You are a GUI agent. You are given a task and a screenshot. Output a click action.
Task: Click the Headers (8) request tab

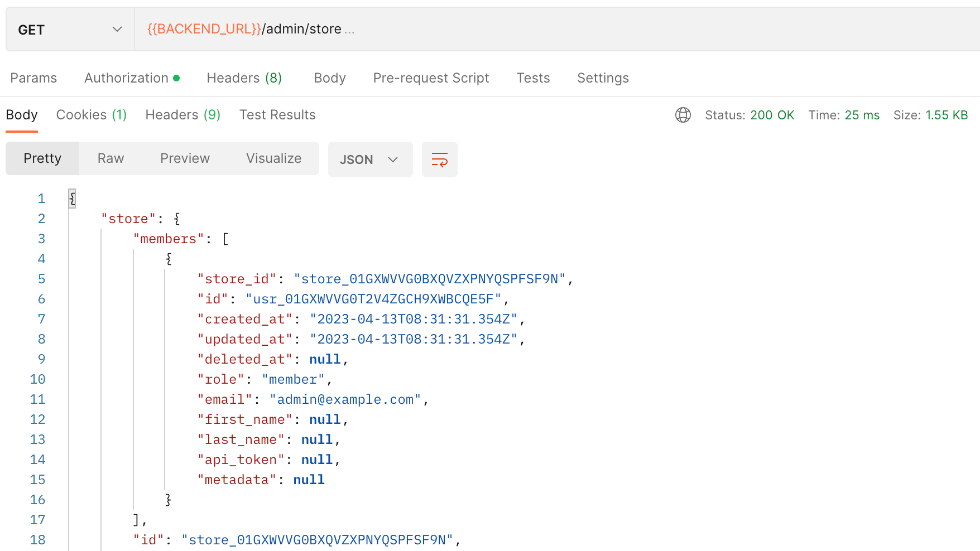[244, 78]
